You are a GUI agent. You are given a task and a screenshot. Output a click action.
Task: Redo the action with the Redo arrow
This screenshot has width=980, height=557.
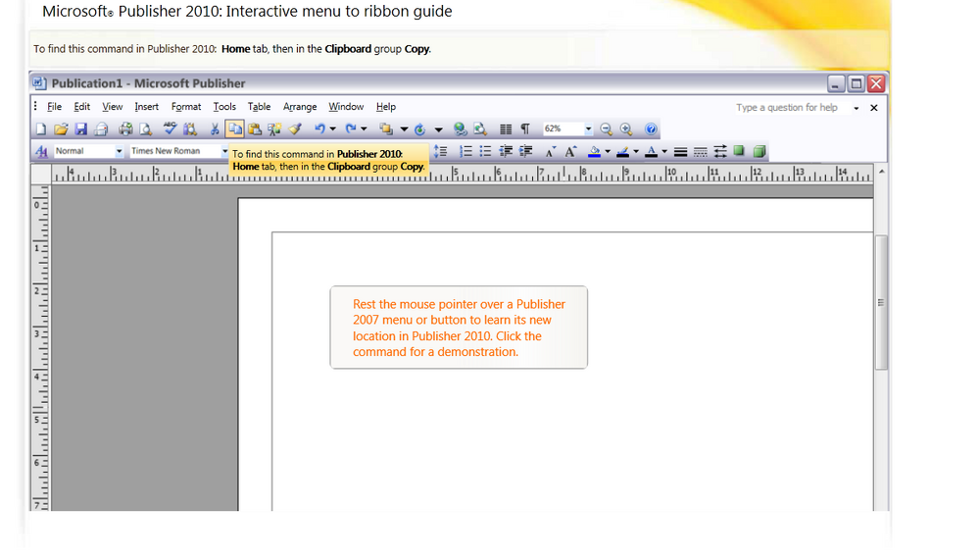click(x=351, y=129)
